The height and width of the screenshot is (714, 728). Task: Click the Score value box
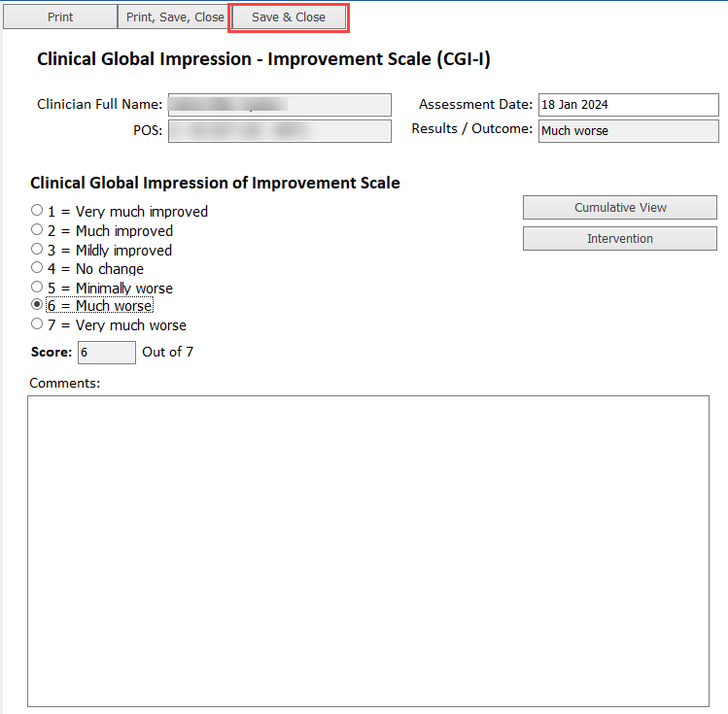tap(106, 353)
